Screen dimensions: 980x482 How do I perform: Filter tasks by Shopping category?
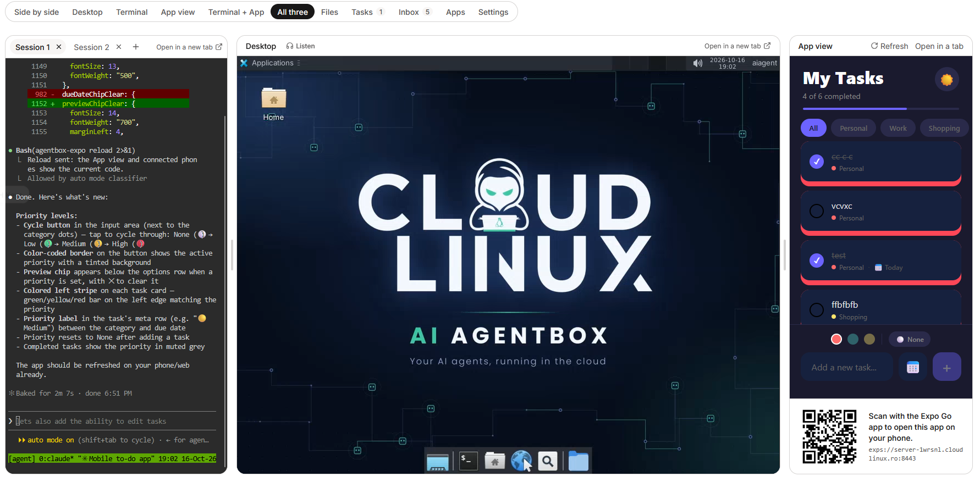pos(944,128)
